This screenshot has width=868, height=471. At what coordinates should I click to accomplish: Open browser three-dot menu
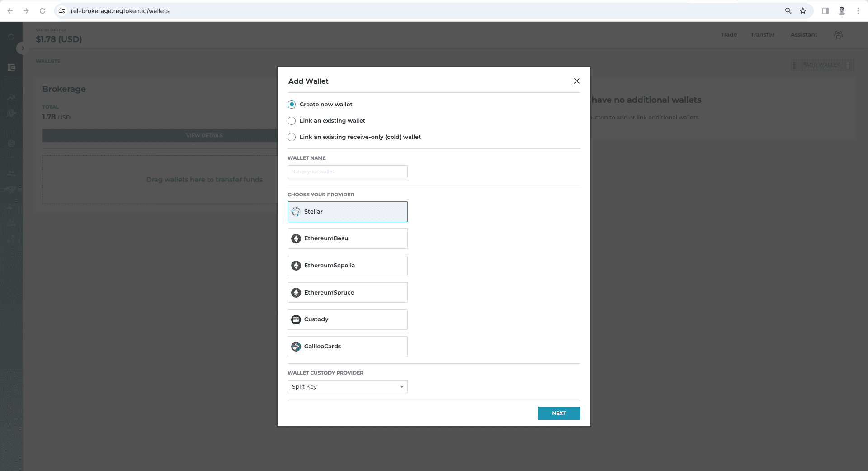pyautogui.click(x=858, y=11)
